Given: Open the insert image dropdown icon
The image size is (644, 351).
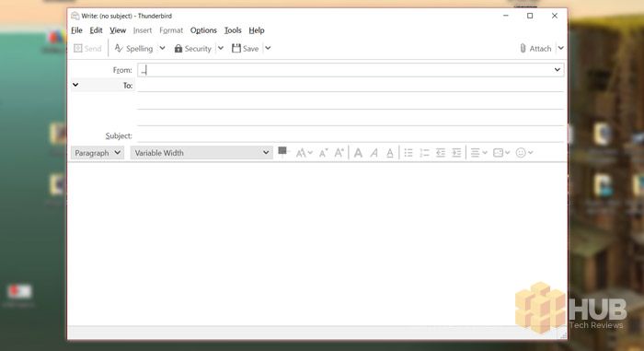Looking at the screenshot, I should [x=501, y=153].
